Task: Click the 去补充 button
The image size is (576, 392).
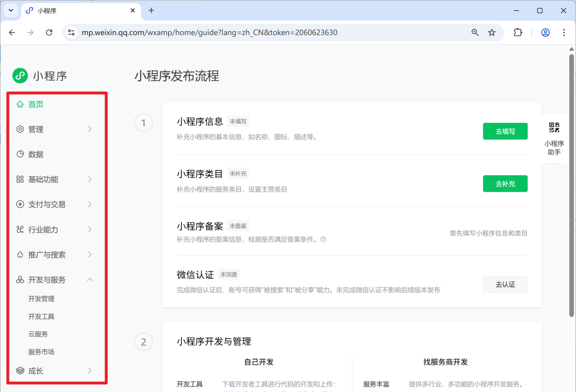Action: [x=505, y=184]
